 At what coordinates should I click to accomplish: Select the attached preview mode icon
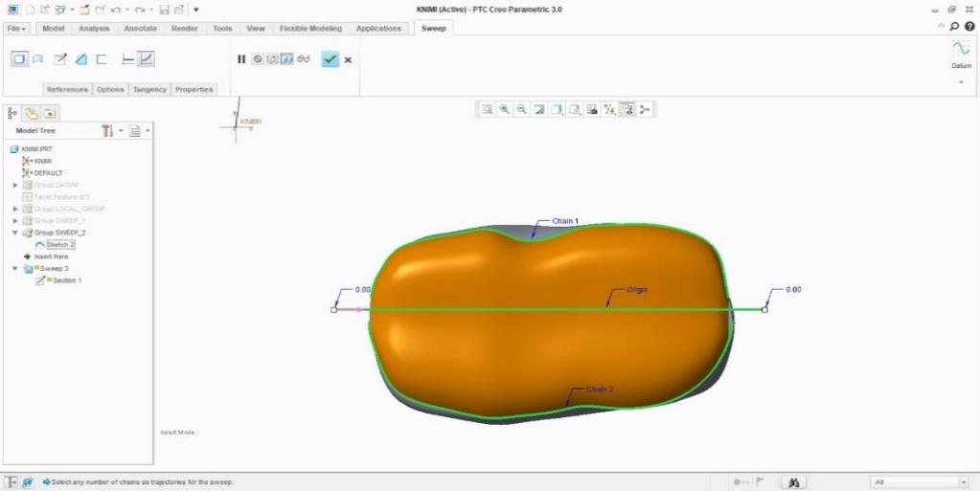[x=286, y=59]
